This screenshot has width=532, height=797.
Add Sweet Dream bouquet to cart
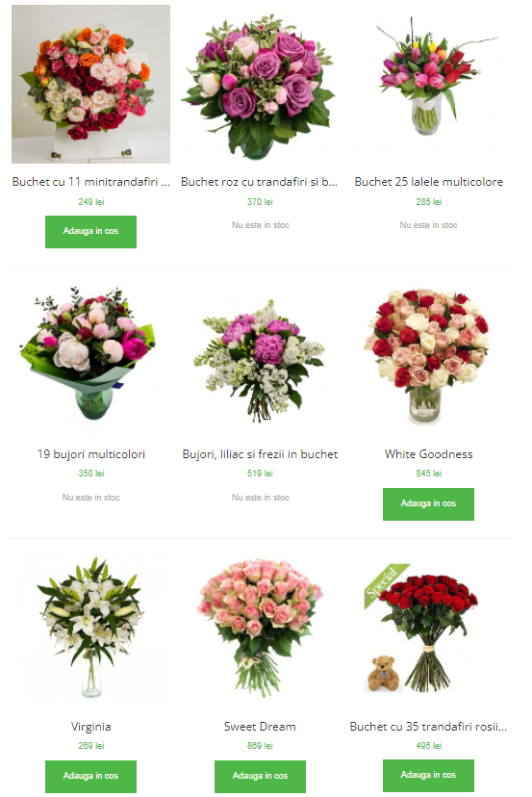[x=260, y=776]
